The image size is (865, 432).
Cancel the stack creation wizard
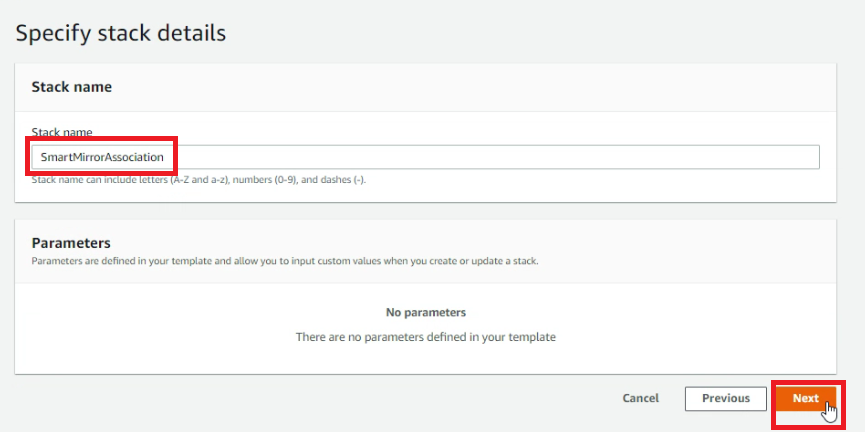click(x=640, y=398)
